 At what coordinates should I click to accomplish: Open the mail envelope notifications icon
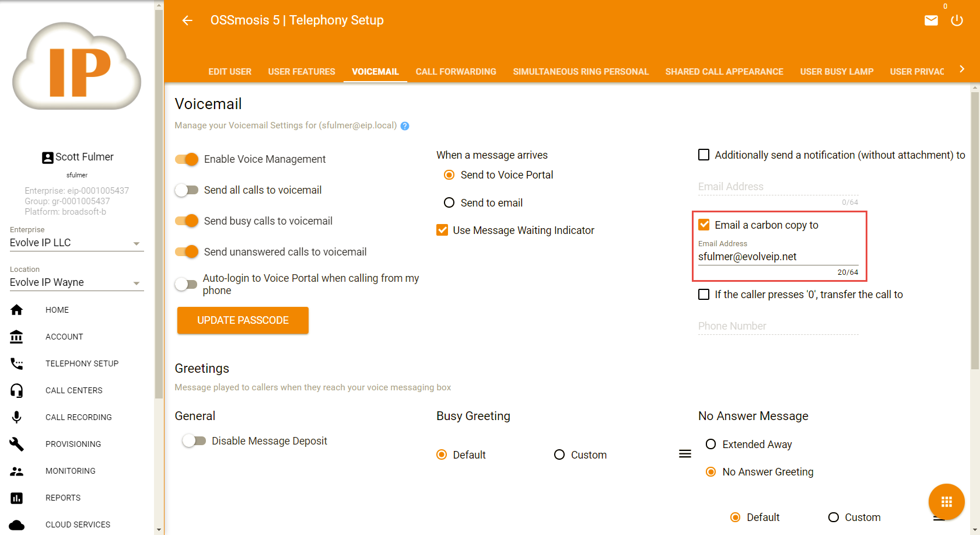(931, 21)
